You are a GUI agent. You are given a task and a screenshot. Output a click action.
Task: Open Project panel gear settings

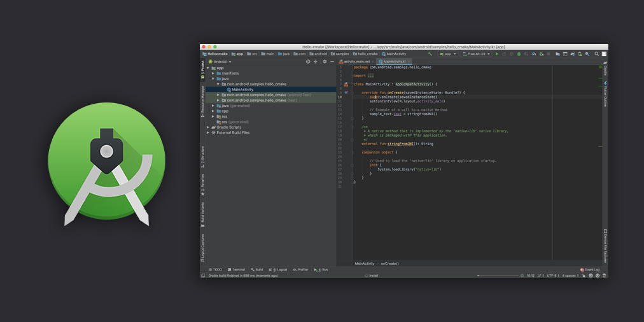[325, 62]
